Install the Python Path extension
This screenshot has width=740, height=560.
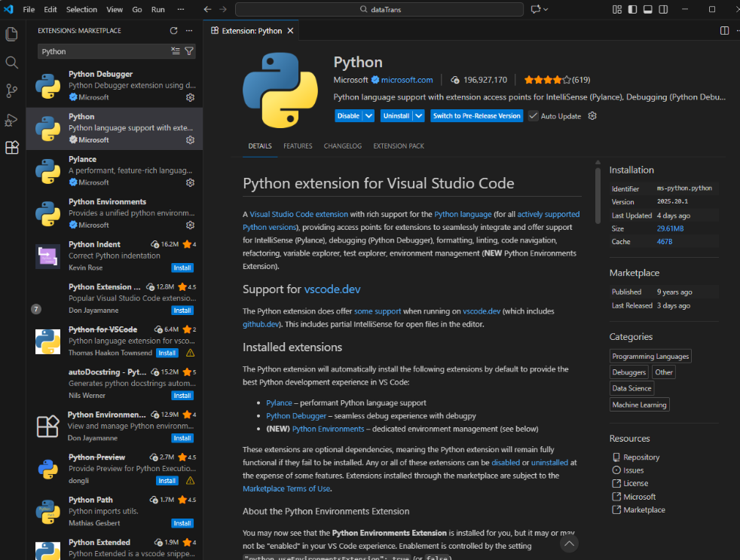[182, 523]
